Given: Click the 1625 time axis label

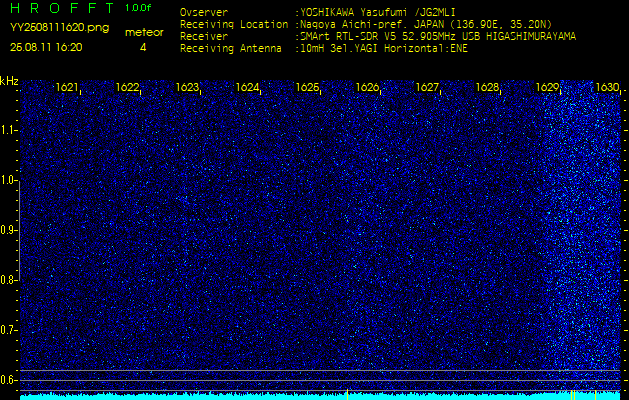Looking at the screenshot, I should click(307, 87).
